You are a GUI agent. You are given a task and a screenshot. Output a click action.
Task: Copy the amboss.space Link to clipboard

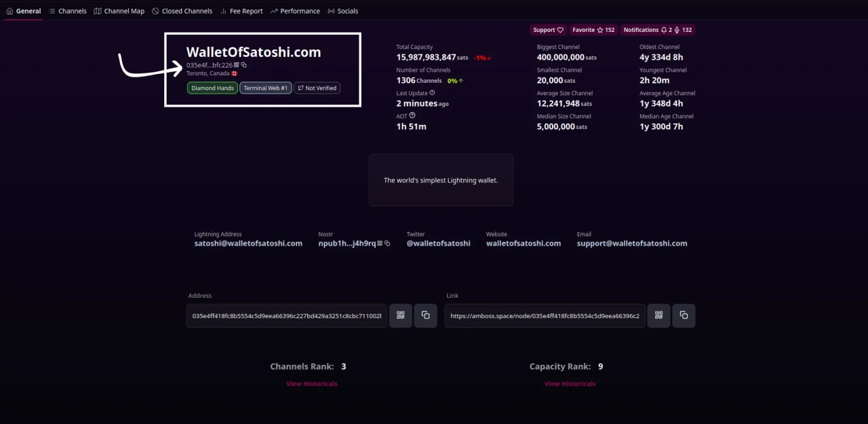click(x=684, y=315)
